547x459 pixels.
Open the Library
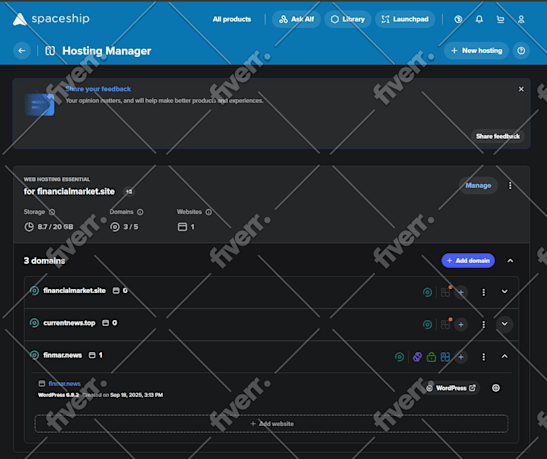pyautogui.click(x=347, y=19)
